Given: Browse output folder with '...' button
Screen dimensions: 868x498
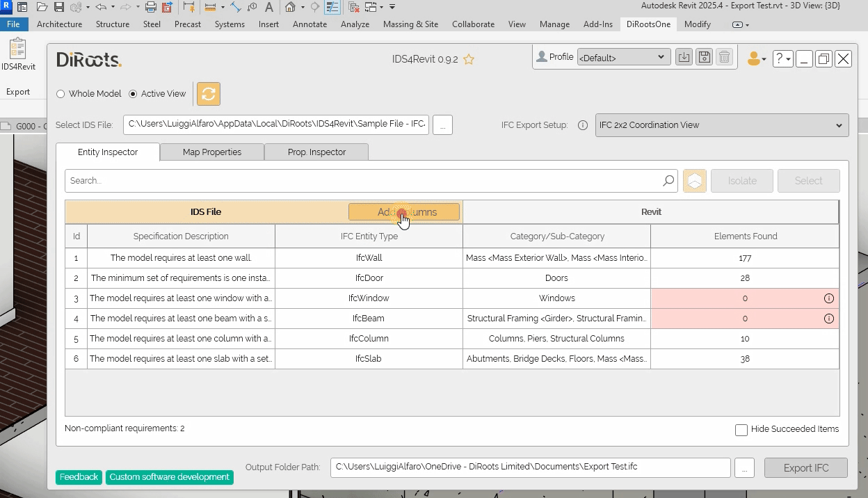Looking at the screenshot, I should tap(744, 468).
